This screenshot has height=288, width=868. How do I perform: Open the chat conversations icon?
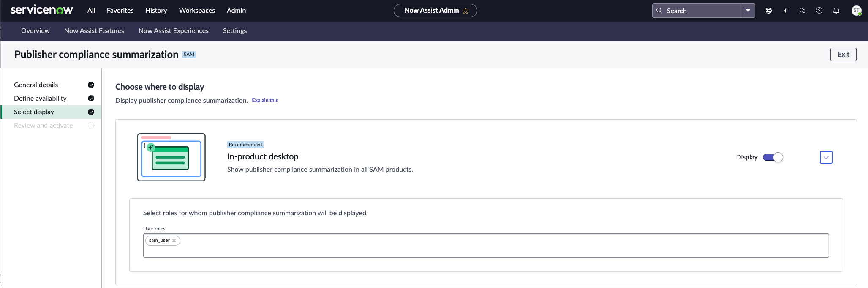pyautogui.click(x=803, y=11)
